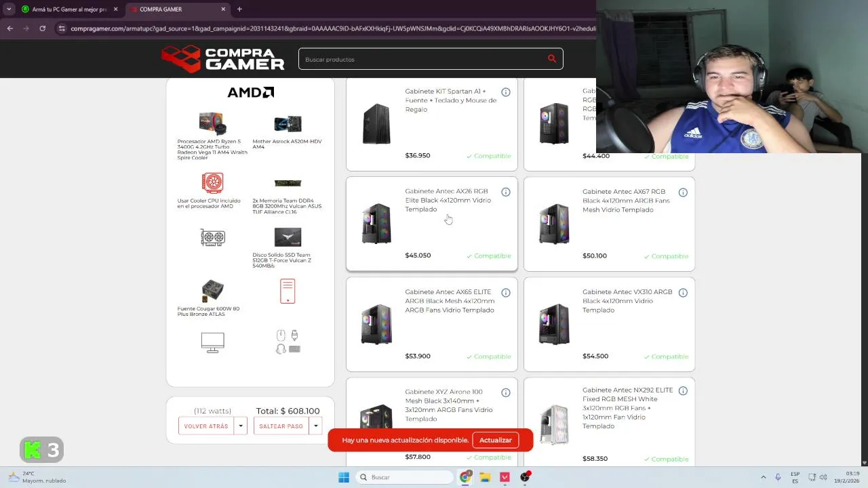Click the 'Total: $ 608.100' text

pos(288,411)
